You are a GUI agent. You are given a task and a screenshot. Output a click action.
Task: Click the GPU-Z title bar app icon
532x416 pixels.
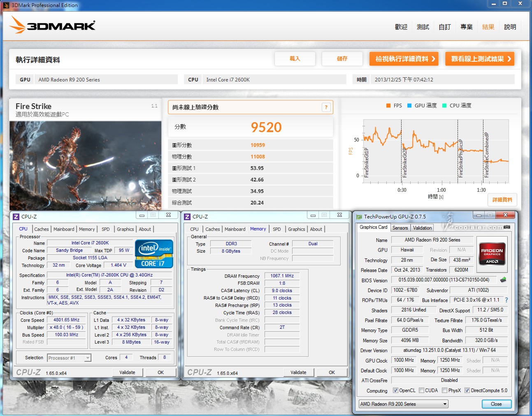[359, 217]
